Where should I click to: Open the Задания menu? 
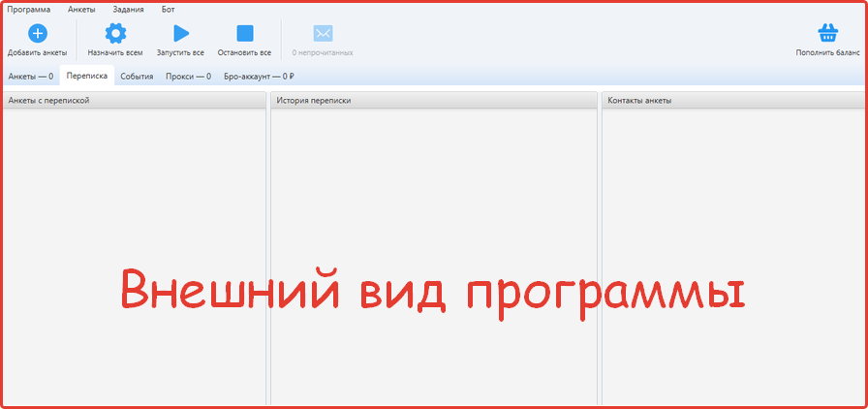pos(128,9)
